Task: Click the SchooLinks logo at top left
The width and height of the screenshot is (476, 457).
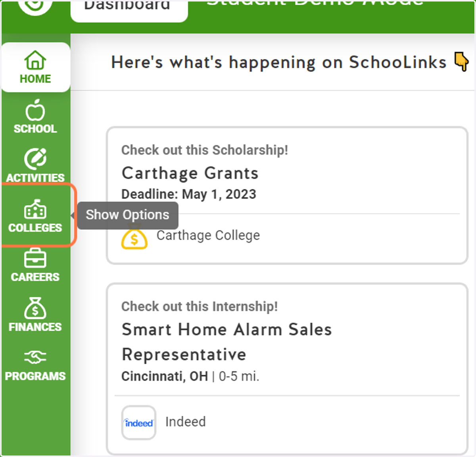Action: tap(35, 6)
